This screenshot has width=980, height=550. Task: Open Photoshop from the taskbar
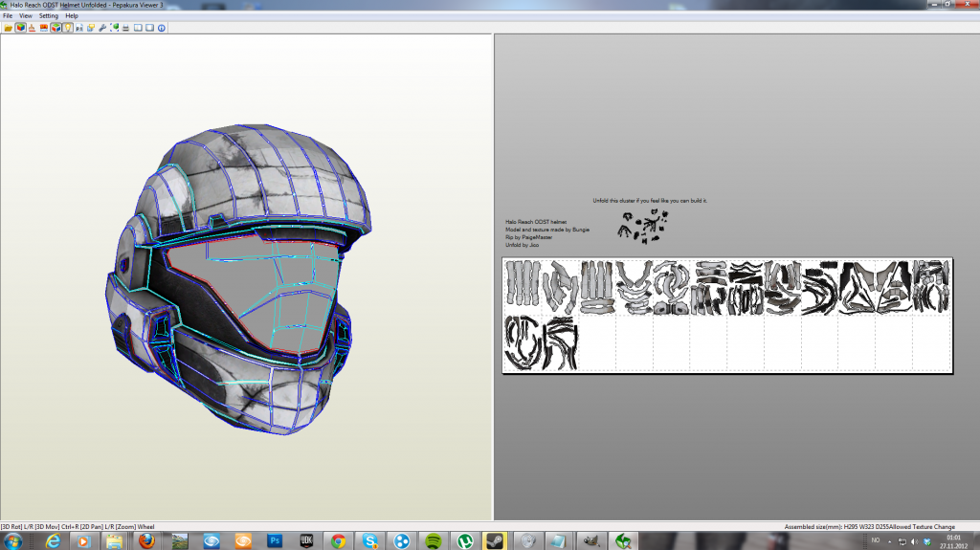[275, 540]
